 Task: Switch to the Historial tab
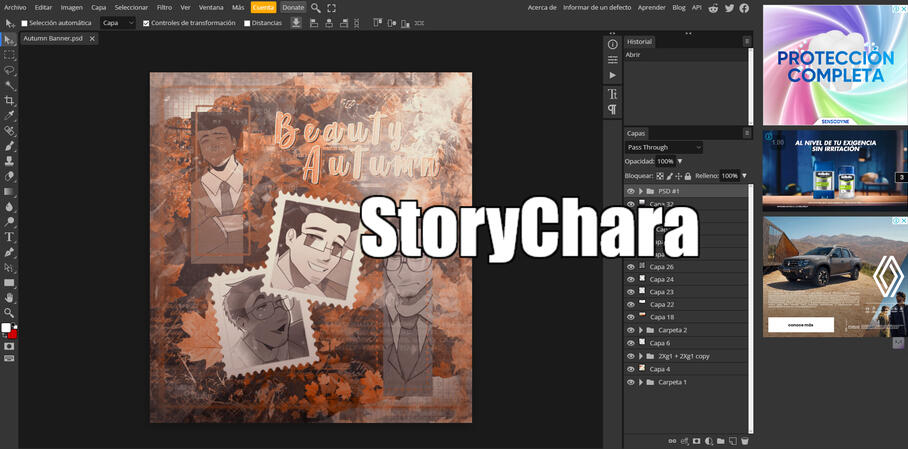pyautogui.click(x=639, y=42)
